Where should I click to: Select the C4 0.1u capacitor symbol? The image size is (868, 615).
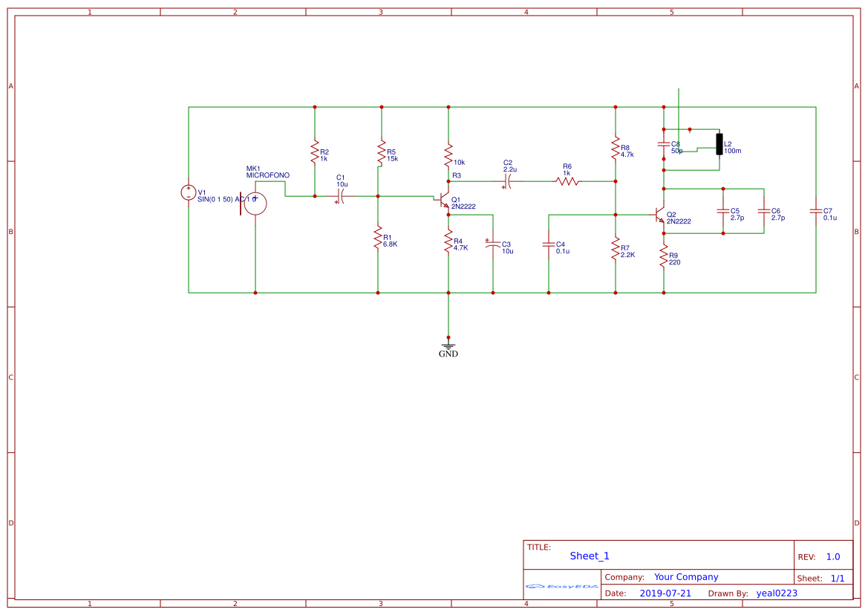tap(549, 244)
